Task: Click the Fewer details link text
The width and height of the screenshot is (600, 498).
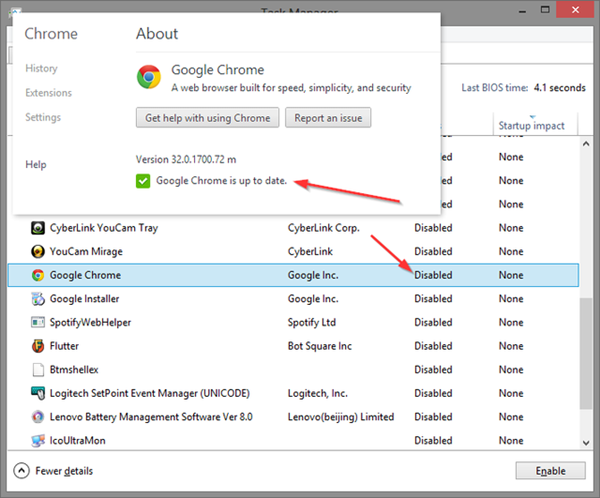Action: coord(64,471)
